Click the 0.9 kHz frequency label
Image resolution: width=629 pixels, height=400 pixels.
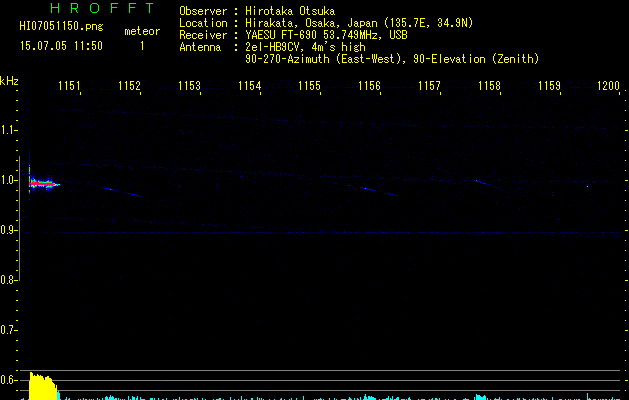pos(8,230)
